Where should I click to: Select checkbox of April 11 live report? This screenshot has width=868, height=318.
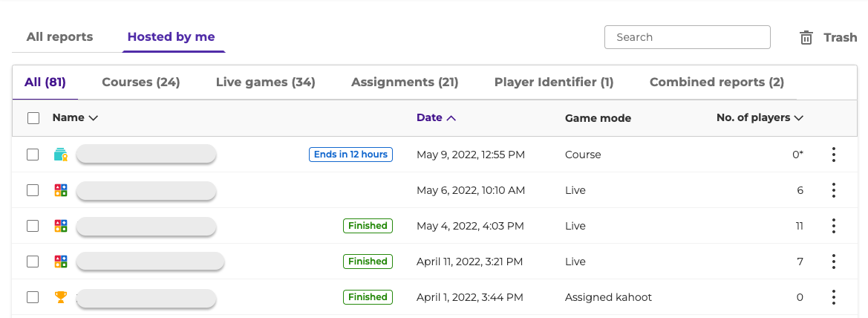pos(33,262)
